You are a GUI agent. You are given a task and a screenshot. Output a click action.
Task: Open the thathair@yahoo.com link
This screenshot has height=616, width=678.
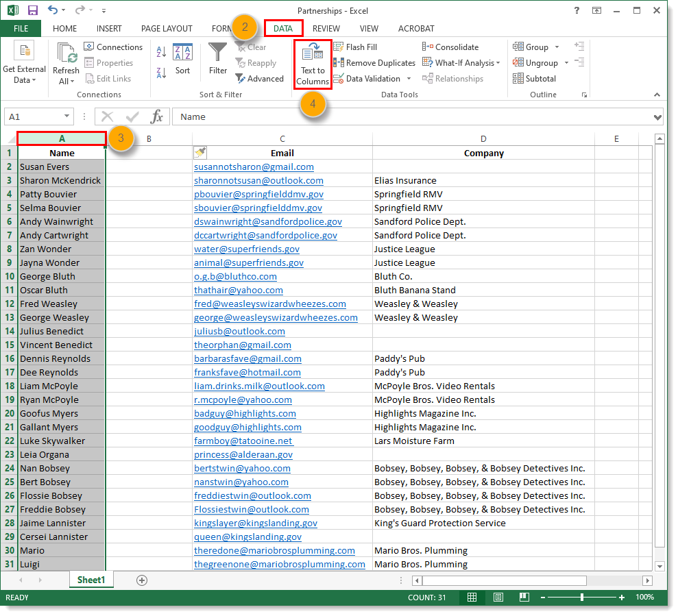pos(239,290)
